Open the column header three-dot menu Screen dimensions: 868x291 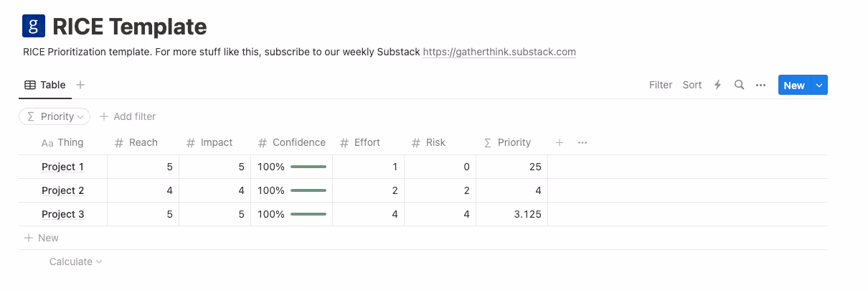(582, 142)
